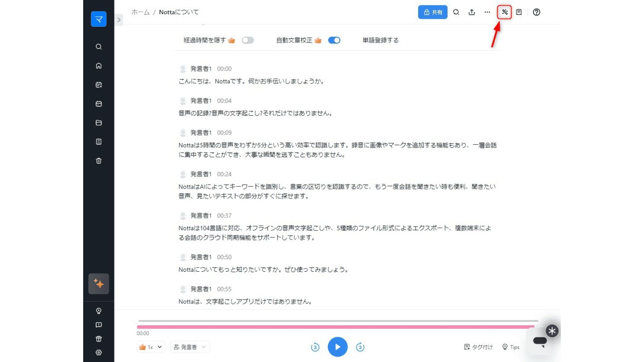
Task: Click the speaker avatar at 00:00
Action: [x=183, y=69]
